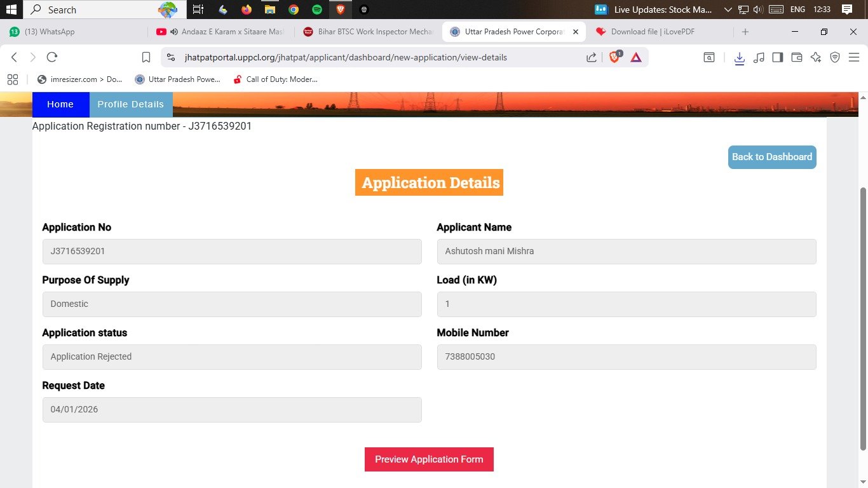This screenshot has height=488, width=868.
Task: Click the Preview Application Form button
Action: (429, 459)
